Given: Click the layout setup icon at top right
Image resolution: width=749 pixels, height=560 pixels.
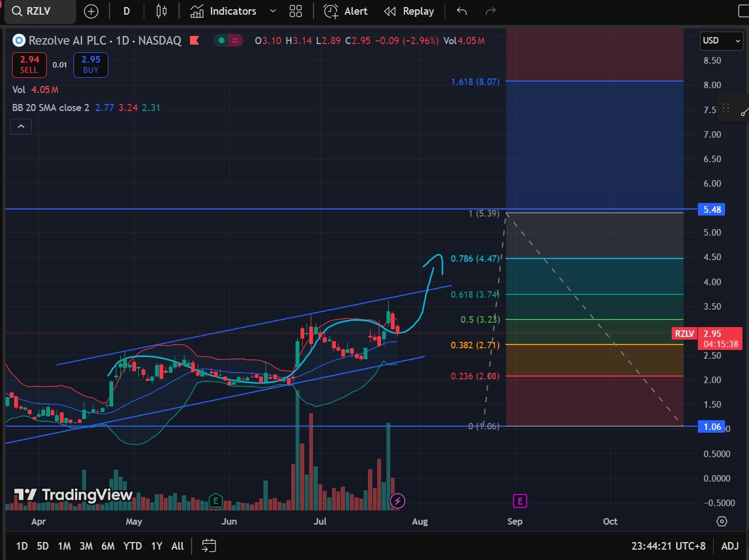Looking at the screenshot, I should click(743, 11).
